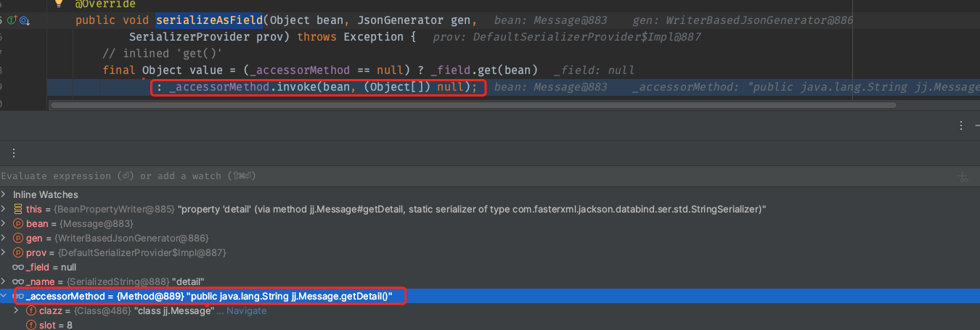Click the yellow intention lightbulb icon

59,4
